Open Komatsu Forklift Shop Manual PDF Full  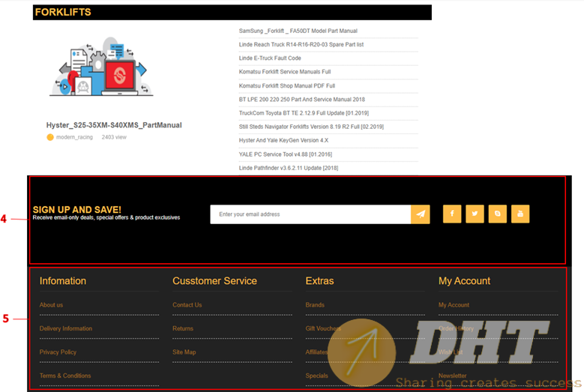[286, 85]
